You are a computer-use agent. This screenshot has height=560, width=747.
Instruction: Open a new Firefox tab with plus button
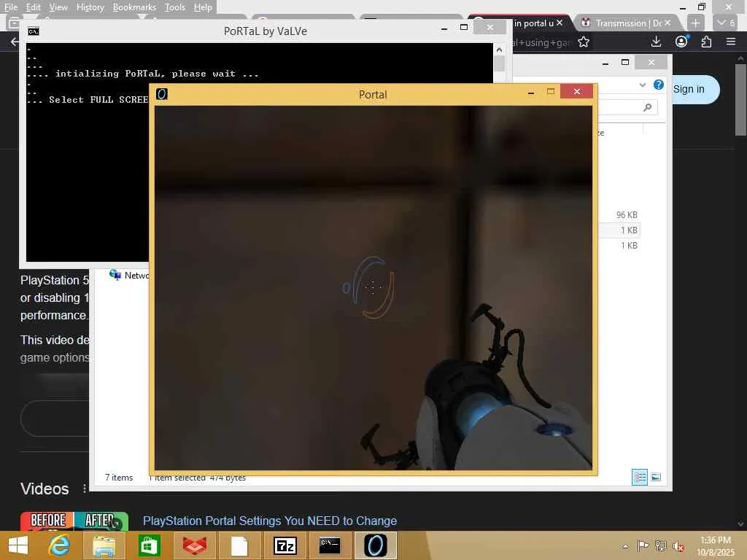pos(695,23)
